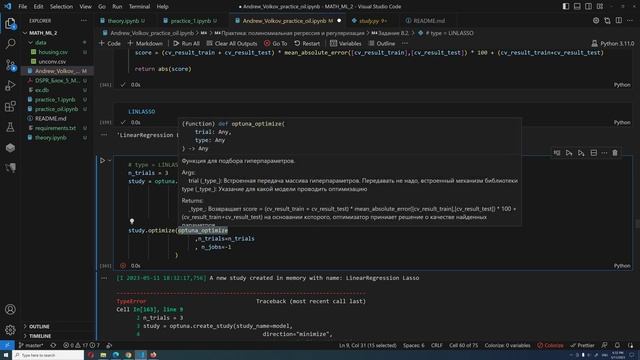The width and height of the screenshot is (640, 360).
Task: Open the Run and Debug view
Action: [10, 86]
